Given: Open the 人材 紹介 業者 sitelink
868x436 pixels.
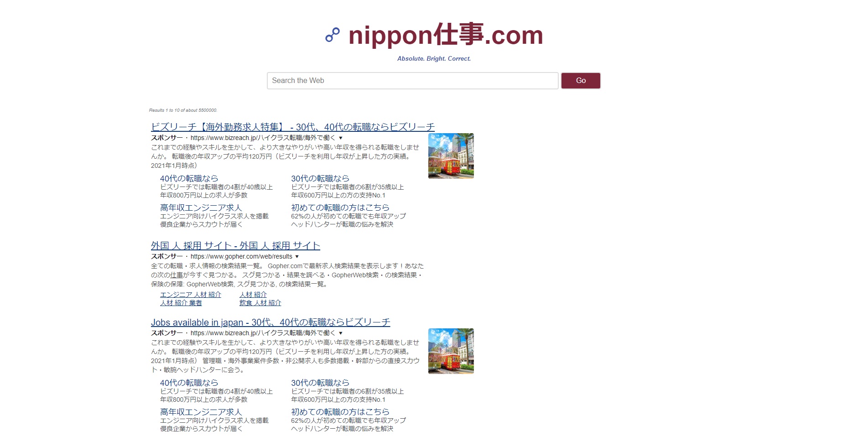Looking at the screenshot, I should 181,303.
